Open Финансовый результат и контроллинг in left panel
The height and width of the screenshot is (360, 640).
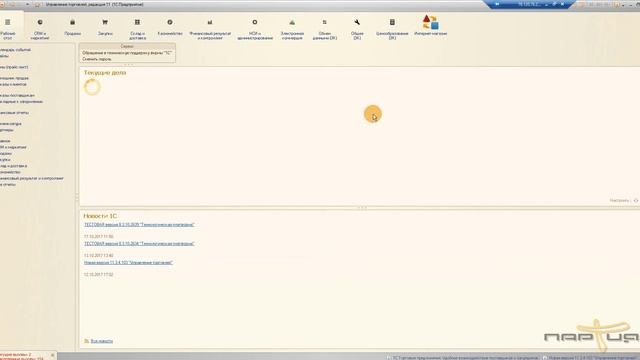[x=32, y=178]
